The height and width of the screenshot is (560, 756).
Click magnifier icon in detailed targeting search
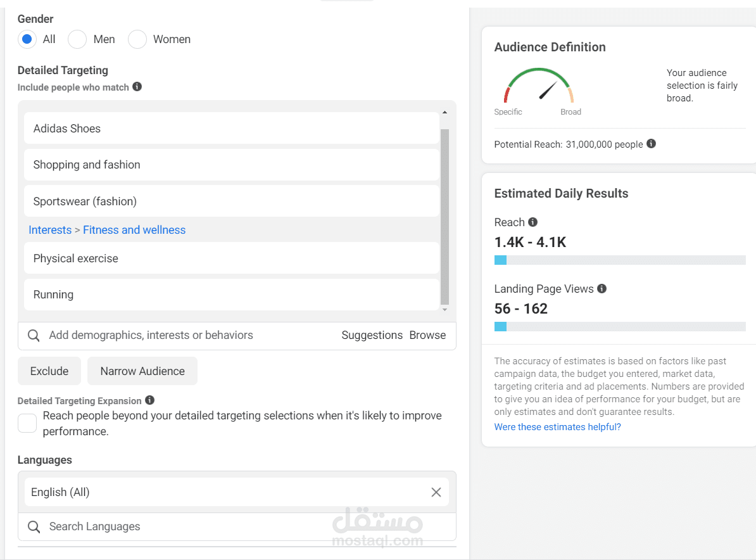tap(34, 335)
